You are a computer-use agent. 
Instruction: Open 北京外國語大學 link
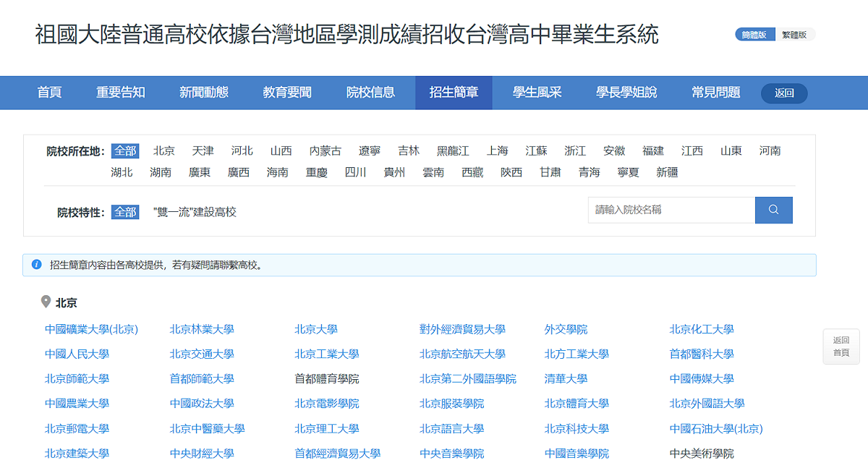(x=707, y=403)
